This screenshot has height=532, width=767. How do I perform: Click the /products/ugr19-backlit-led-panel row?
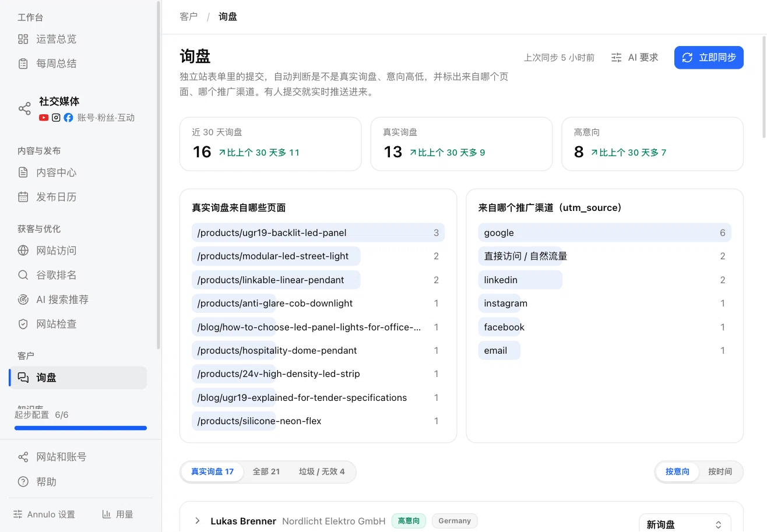point(318,232)
